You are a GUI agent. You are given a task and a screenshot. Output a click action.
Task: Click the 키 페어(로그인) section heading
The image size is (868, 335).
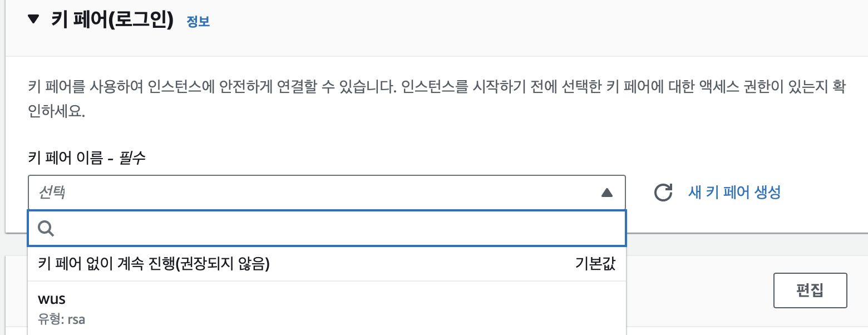112,21
